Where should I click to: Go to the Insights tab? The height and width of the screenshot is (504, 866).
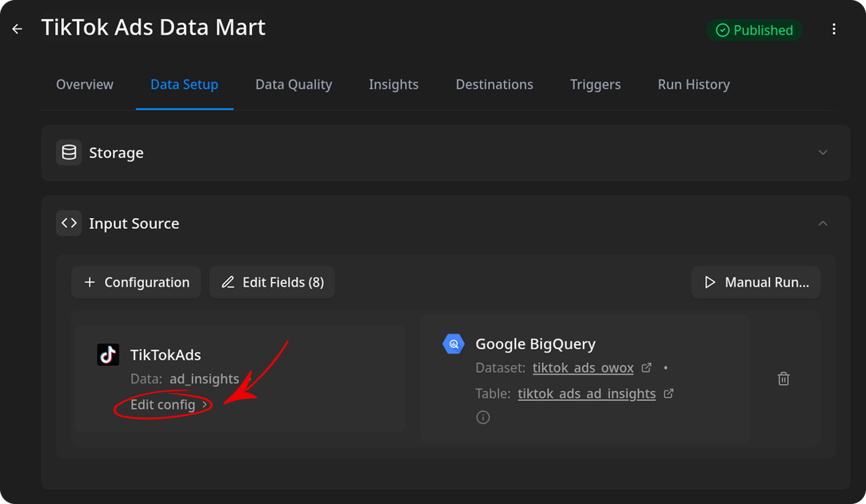394,85
